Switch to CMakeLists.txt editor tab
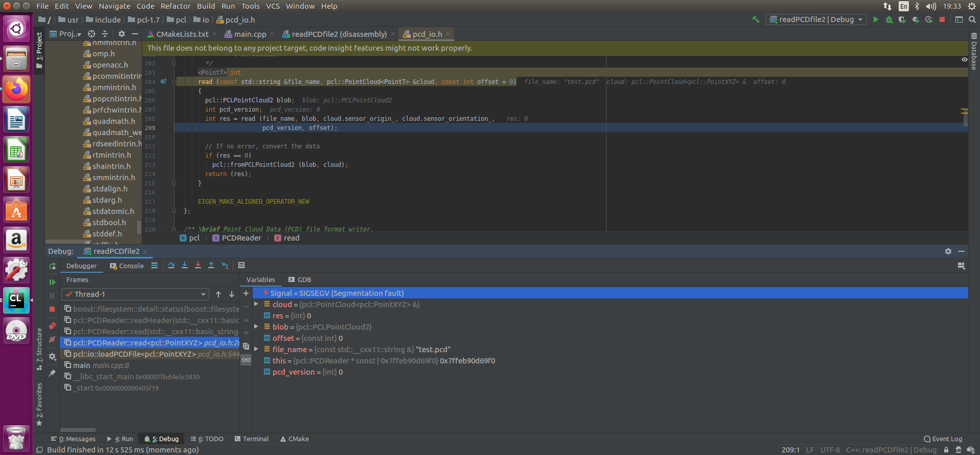Image resolution: width=980 pixels, height=455 pixels. click(x=177, y=34)
